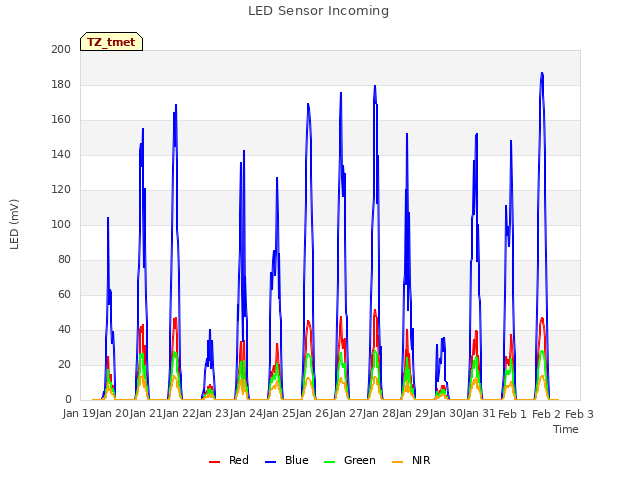Select the chart title LED Sensor Incoming
This screenshot has height=480, width=640.
(x=318, y=11)
